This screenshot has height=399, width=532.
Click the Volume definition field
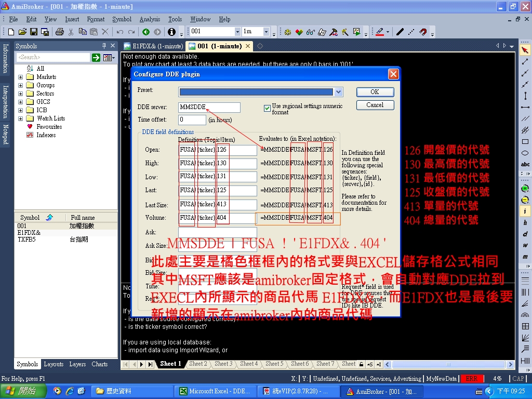pos(218,218)
